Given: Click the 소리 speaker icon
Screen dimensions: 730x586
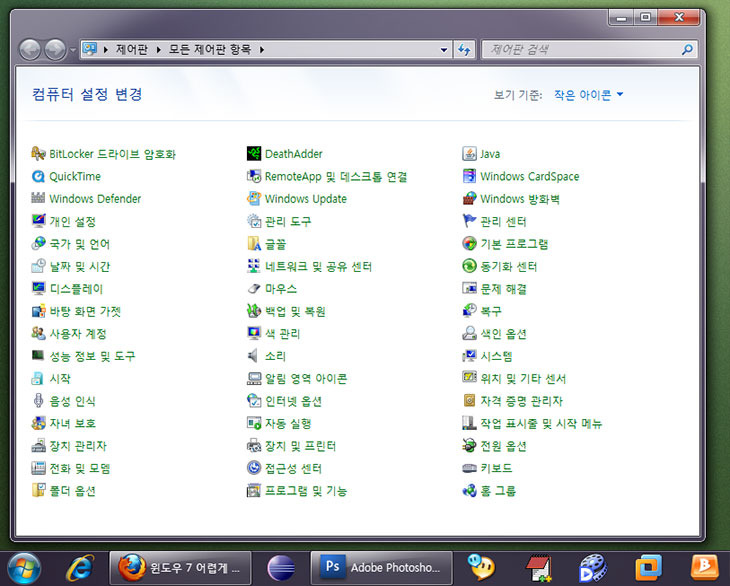Looking at the screenshot, I should click(x=254, y=356).
